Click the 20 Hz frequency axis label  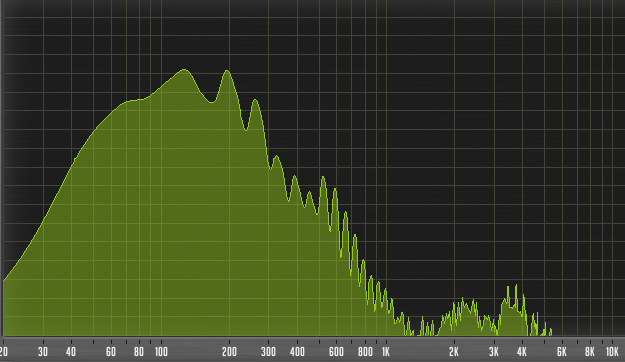(x=4, y=352)
